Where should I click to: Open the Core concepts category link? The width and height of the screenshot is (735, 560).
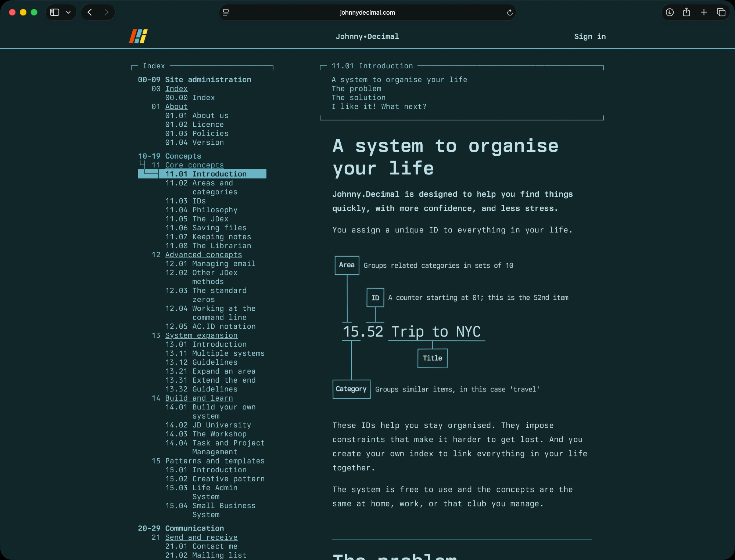(194, 165)
